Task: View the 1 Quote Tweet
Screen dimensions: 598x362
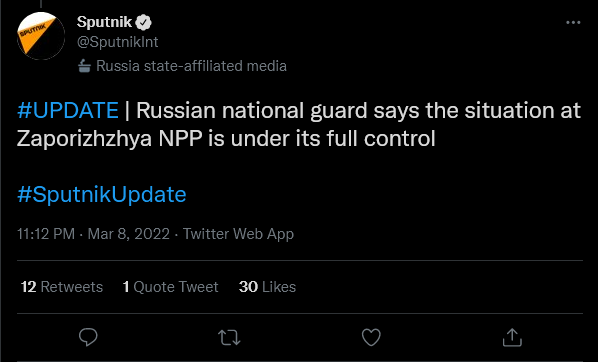Action: 170,287
